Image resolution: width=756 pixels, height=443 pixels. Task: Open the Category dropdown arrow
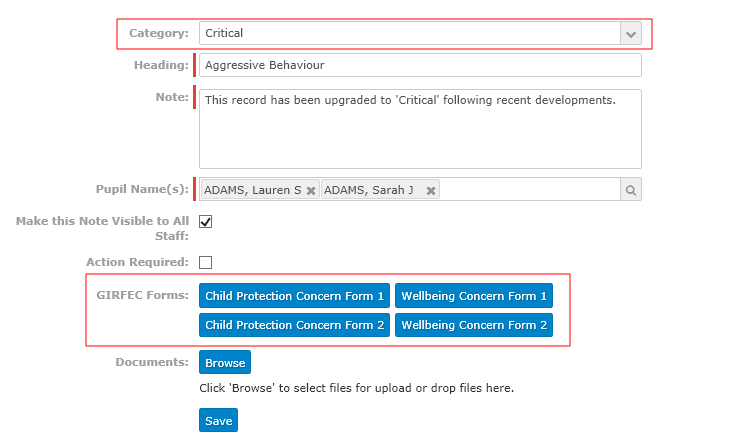tap(631, 34)
